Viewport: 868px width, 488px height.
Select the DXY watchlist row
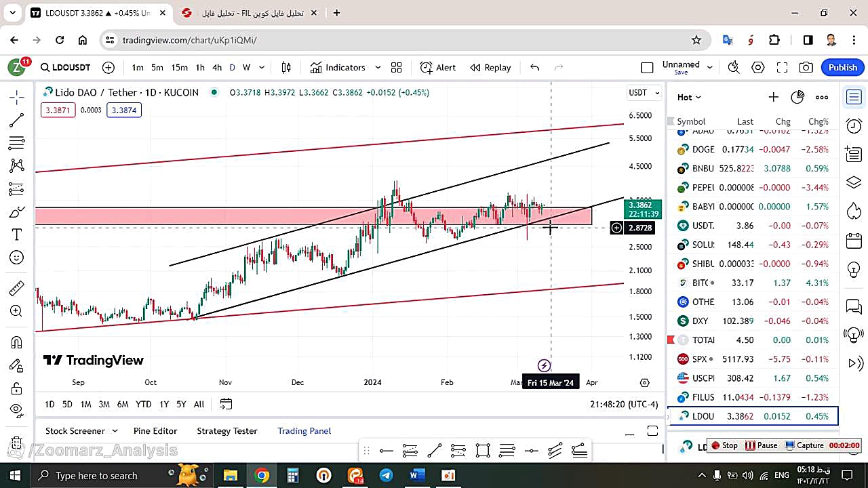(x=753, y=321)
